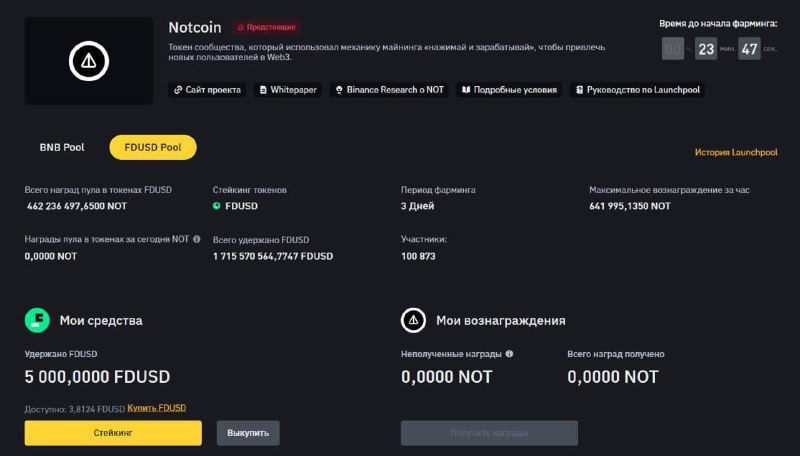Image resolution: width=800 pixels, height=456 pixels.
Task: Open История Launchpool link
Action: [736, 152]
